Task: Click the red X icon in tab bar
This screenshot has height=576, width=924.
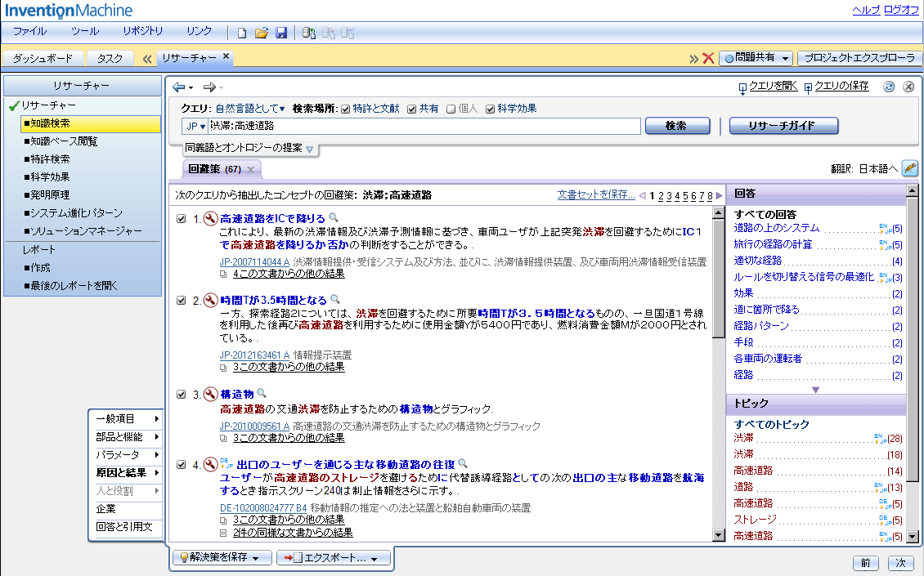Action: tap(708, 58)
